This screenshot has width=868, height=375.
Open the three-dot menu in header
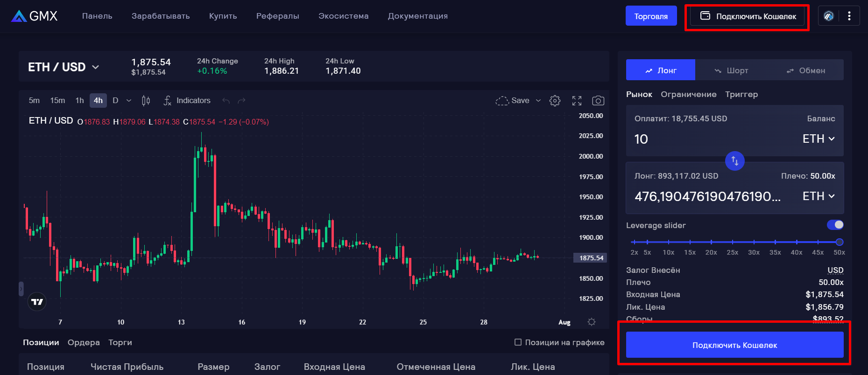[x=849, y=16]
